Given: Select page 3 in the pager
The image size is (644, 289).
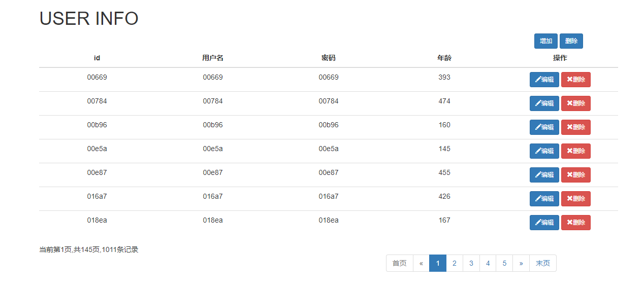Looking at the screenshot, I should 471,263.
